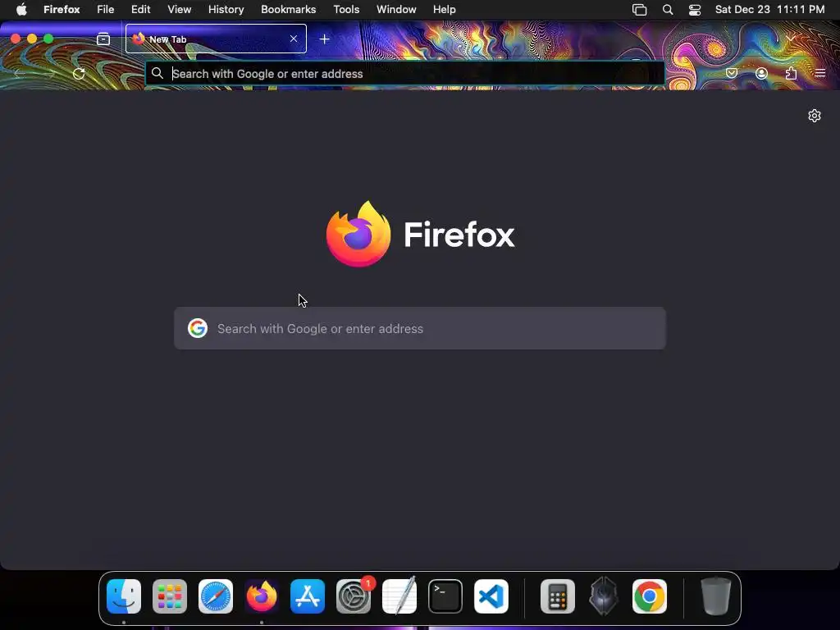Open the Firefox application menu

tap(62, 10)
